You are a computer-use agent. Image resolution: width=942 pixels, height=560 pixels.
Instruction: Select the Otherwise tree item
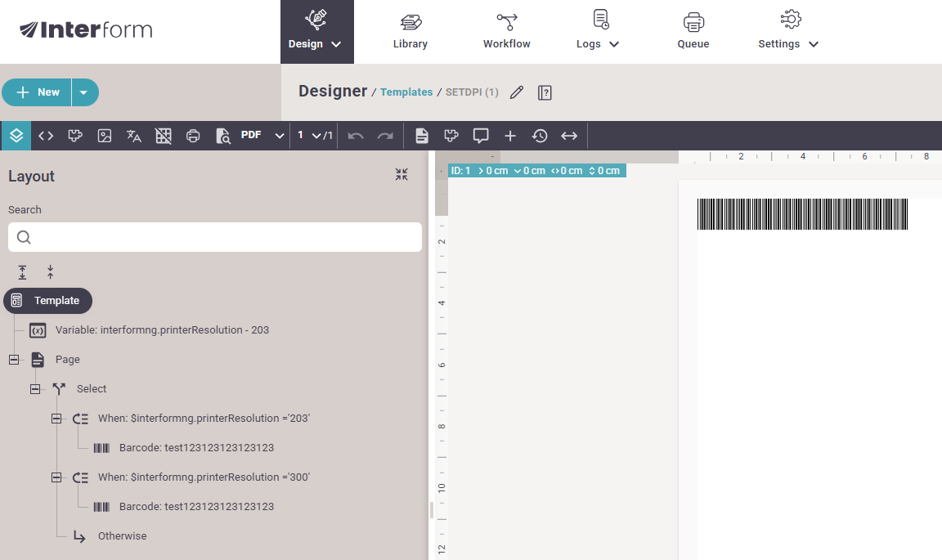coord(122,536)
